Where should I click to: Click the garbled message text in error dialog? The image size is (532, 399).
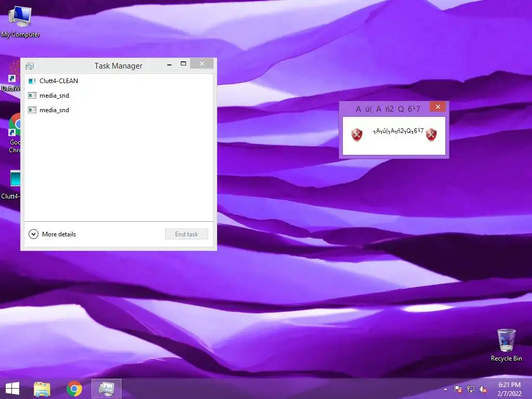(398, 131)
